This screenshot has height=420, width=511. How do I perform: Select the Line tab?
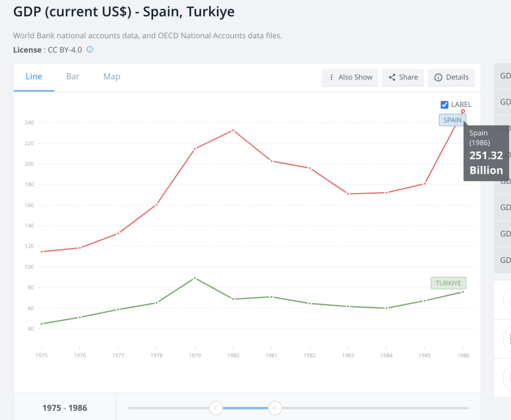click(34, 76)
